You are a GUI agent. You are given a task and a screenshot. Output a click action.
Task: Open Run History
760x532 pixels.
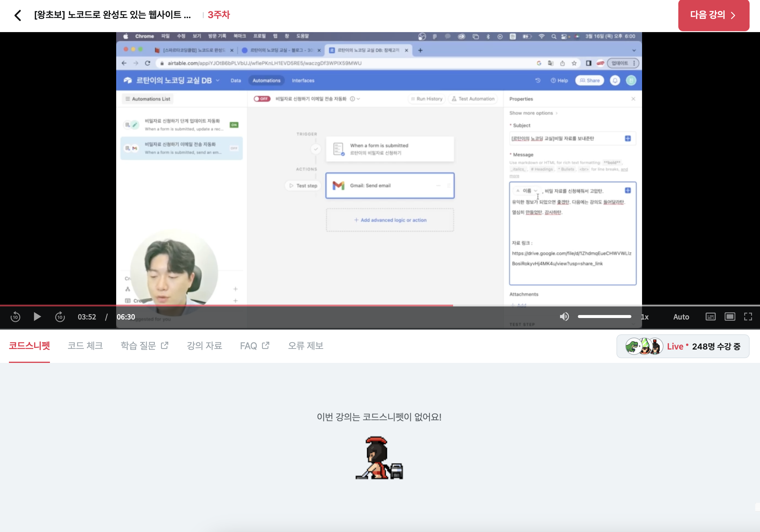(x=427, y=99)
